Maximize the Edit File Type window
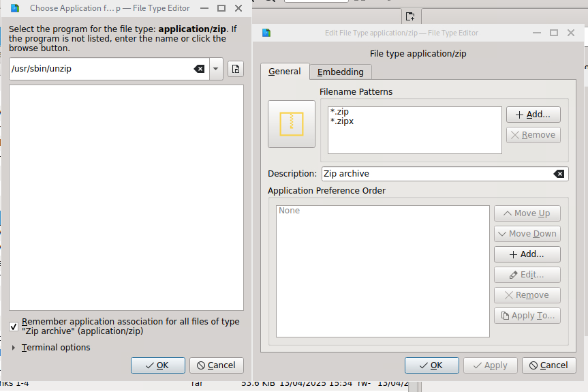The width and height of the screenshot is (588, 392). tap(554, 33)
